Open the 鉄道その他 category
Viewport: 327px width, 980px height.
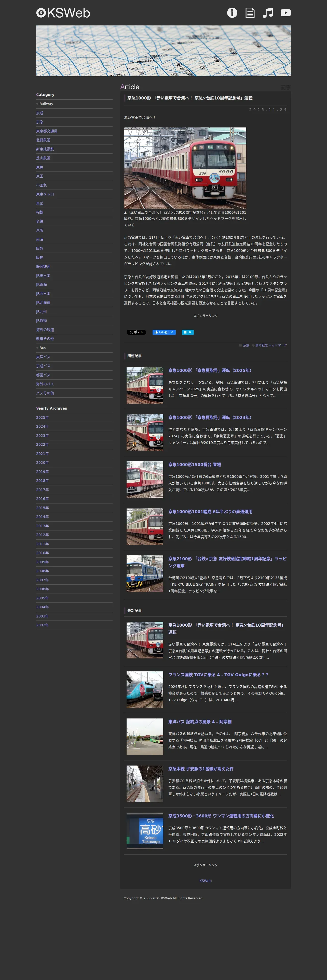pos(45,339)
